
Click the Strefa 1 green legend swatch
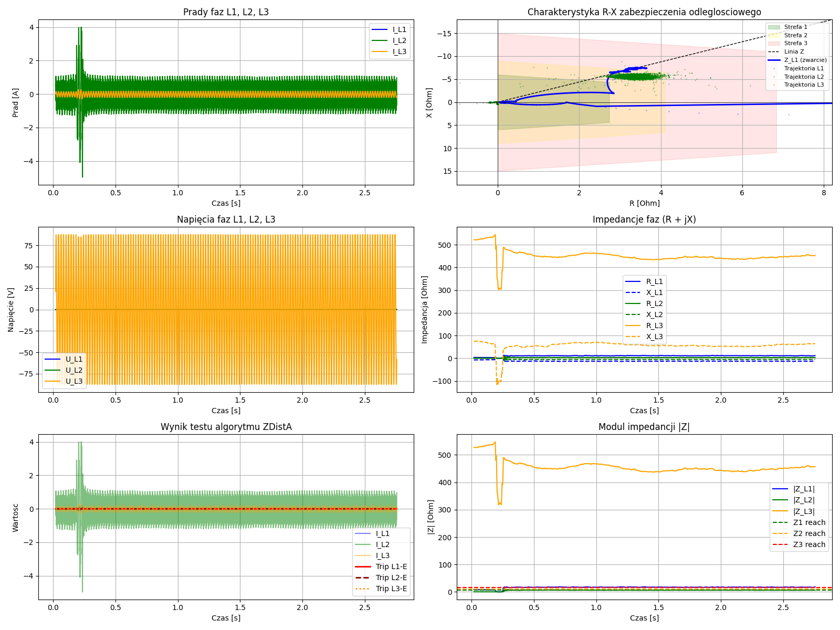tap(774, 27)
